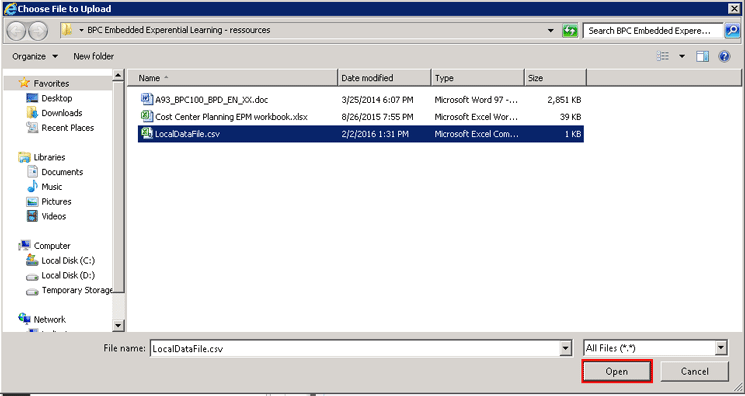The width and height of the screenshot is (745, 396).
Task: Click the folder icon in the address bar
Action: (x=67, y=30)
